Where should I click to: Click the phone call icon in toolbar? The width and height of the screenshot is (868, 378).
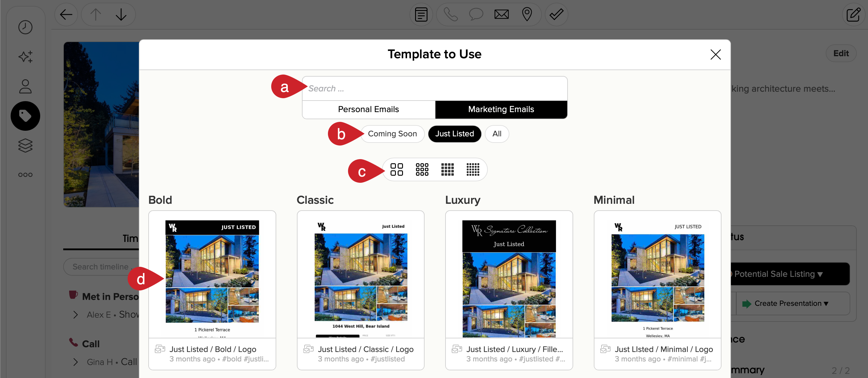click(x=451, y=14)
